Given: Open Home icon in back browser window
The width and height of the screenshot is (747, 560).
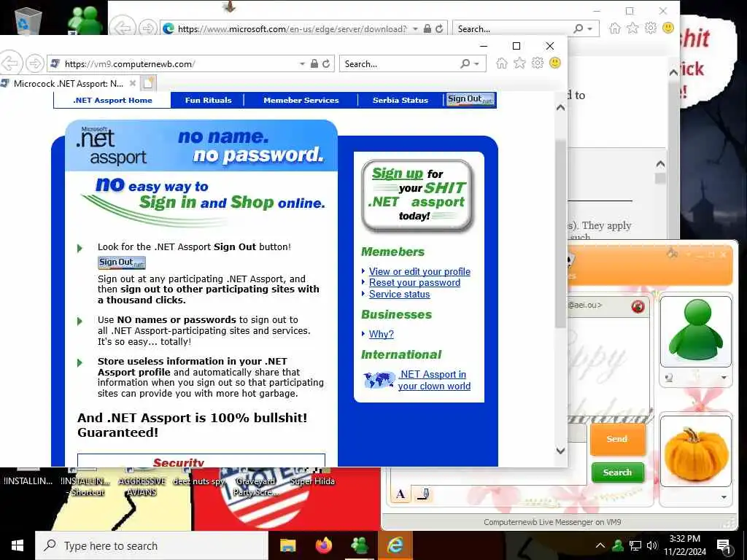Looking at the screenshot, I should [615, 28].
